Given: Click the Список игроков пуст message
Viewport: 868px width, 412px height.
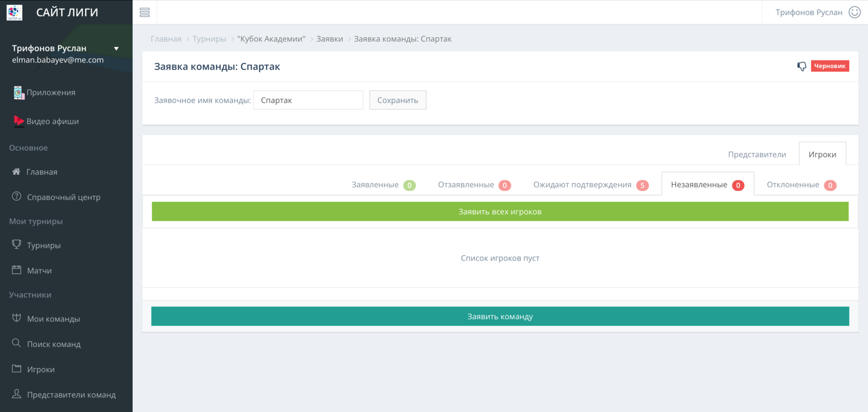Looking at the screenshot, I should pyautogui.click(x=500, y=258).
